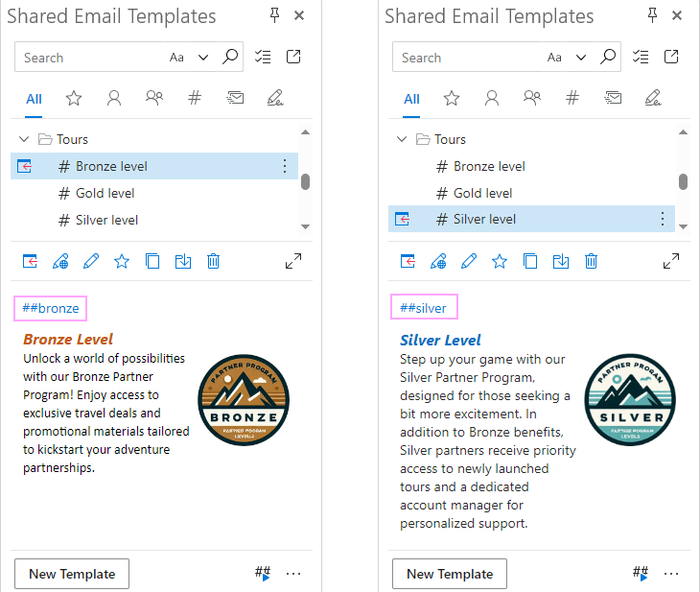
Task: Open personal templates tab in left pane
Action: coord(114,98)
